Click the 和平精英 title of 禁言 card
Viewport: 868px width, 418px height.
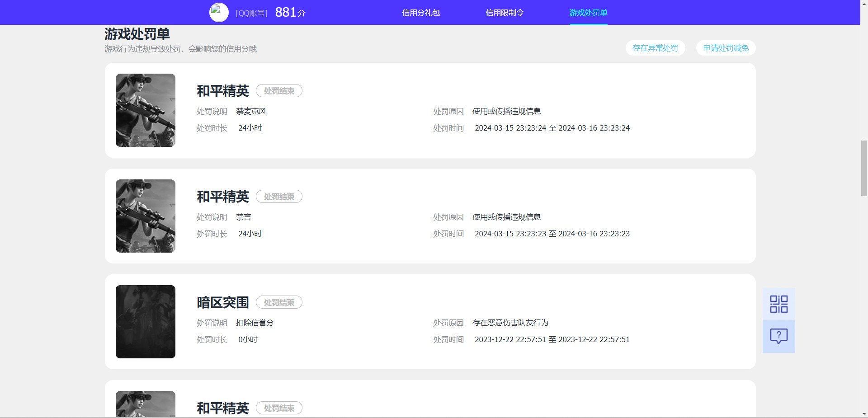tap(223, 197)
